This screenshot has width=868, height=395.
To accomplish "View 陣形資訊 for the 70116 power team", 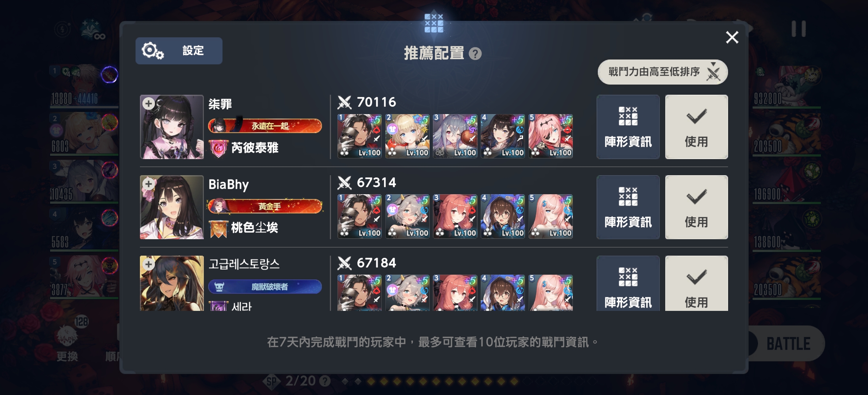I will coord(628,127).
